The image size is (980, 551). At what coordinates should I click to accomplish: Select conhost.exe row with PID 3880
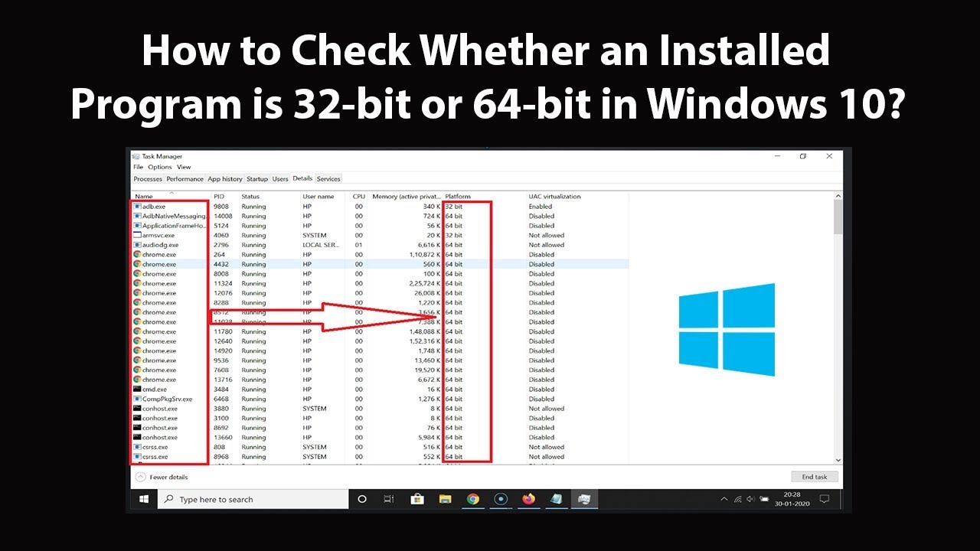(381, 409)
